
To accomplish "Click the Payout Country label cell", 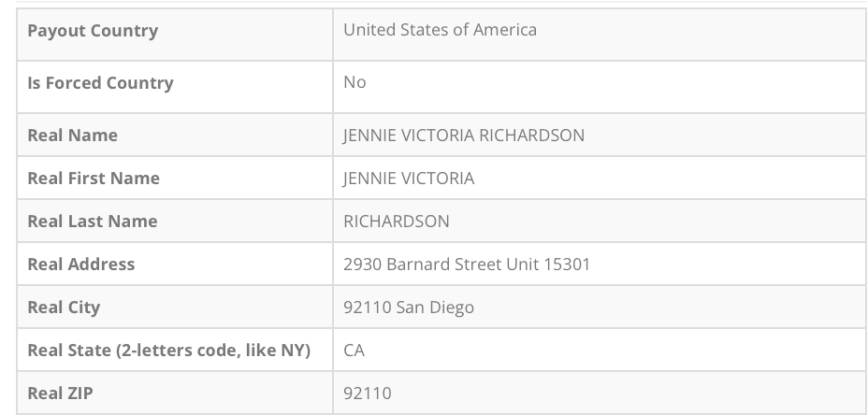I will (x=93, y=31).
